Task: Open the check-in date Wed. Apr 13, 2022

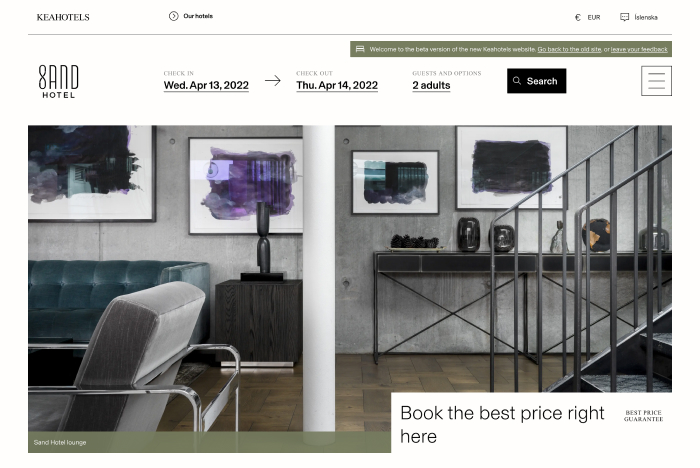Action: (206, 85)
